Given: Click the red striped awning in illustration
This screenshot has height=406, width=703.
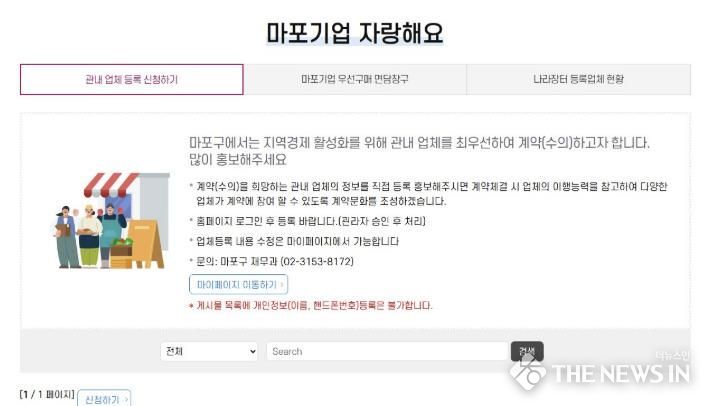Looking at the screenshot, I should click(111, 184).
